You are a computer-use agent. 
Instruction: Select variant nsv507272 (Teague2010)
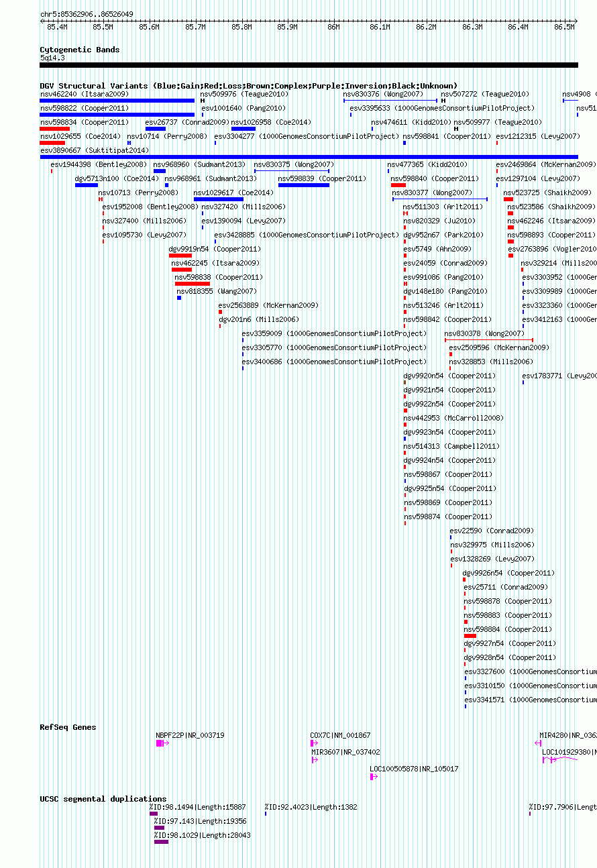pos(485,94)
